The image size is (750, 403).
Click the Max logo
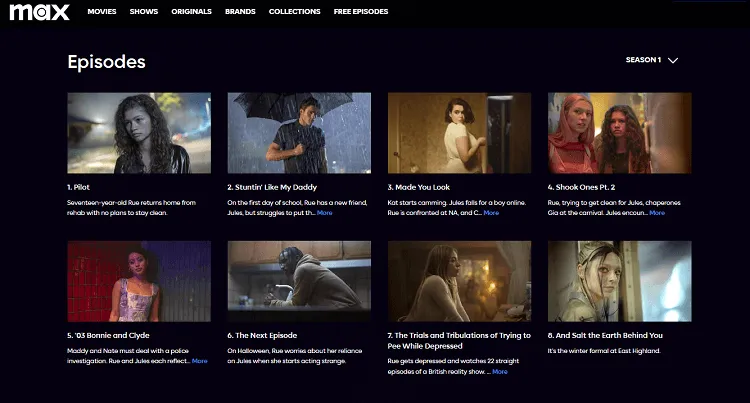coord(39,12)
